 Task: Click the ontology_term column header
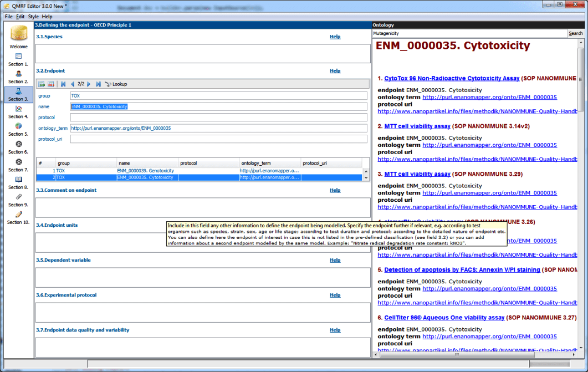(270, 163)
